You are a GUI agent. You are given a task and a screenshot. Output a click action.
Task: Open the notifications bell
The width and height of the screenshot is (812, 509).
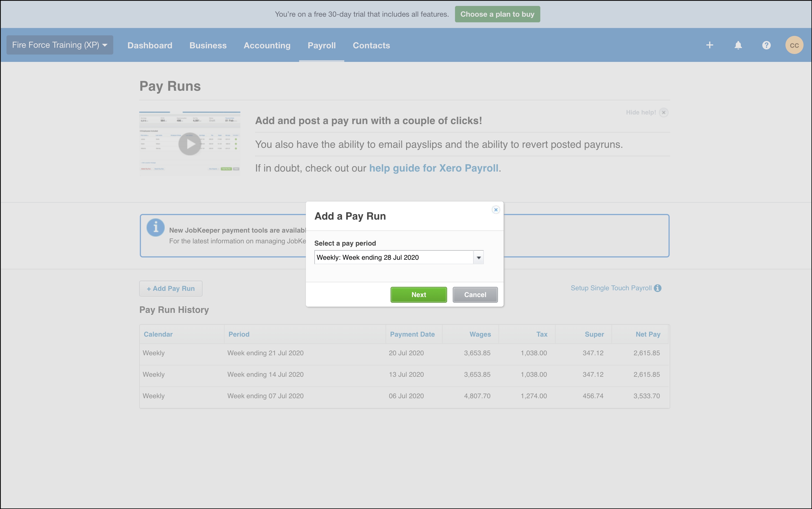(738, 45)
